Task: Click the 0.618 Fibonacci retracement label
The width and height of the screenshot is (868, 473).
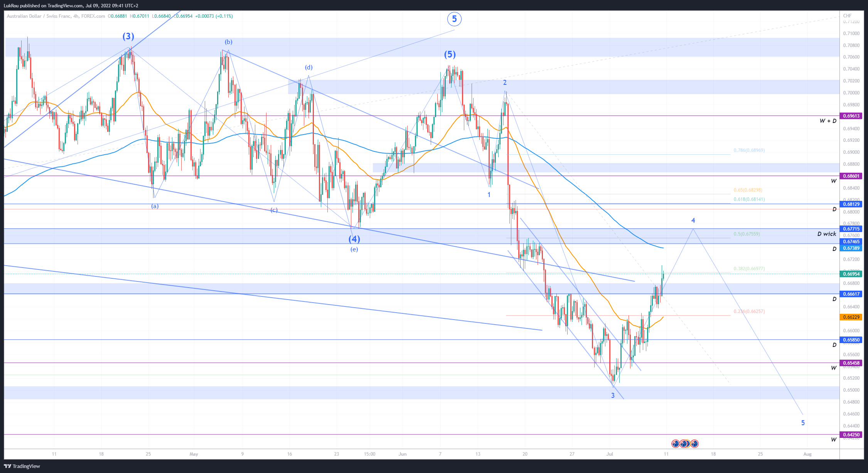Action: click(x=749, y=199)
